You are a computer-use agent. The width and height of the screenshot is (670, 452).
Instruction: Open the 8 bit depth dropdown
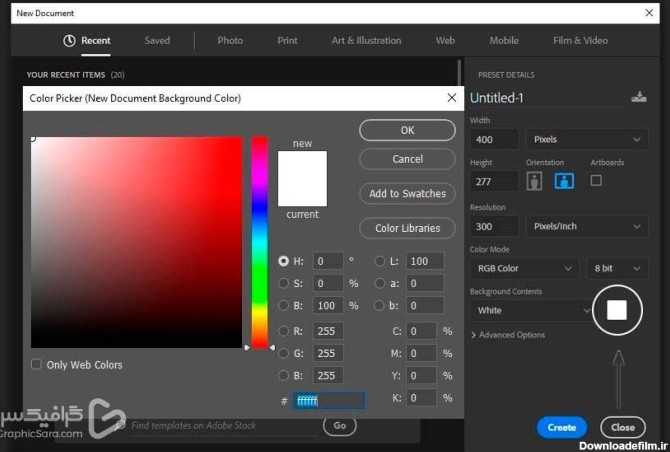(x=617, y=268)
